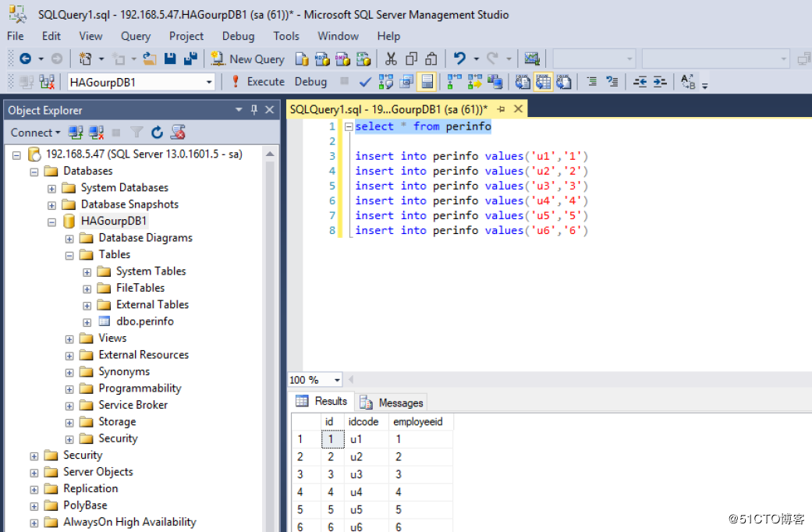This screenshot has height=532, width=812.
Task: Expand the System Databases node
Action: [x=51, y=189]
